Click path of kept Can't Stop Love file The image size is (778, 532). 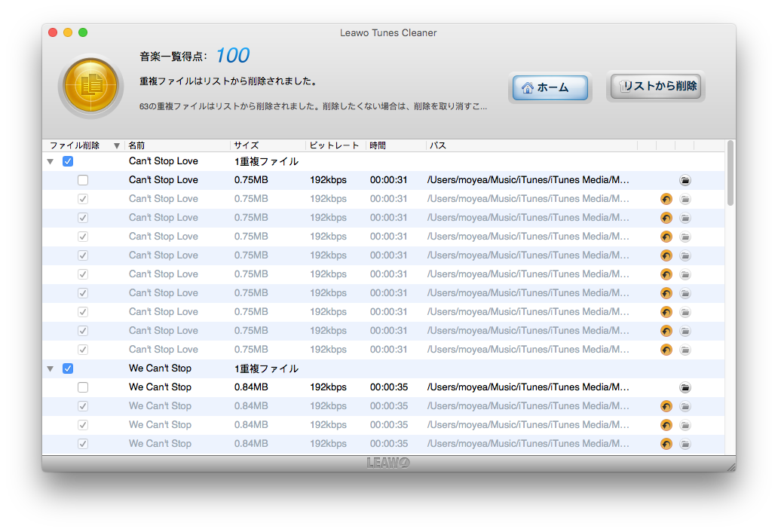(528, 180)
